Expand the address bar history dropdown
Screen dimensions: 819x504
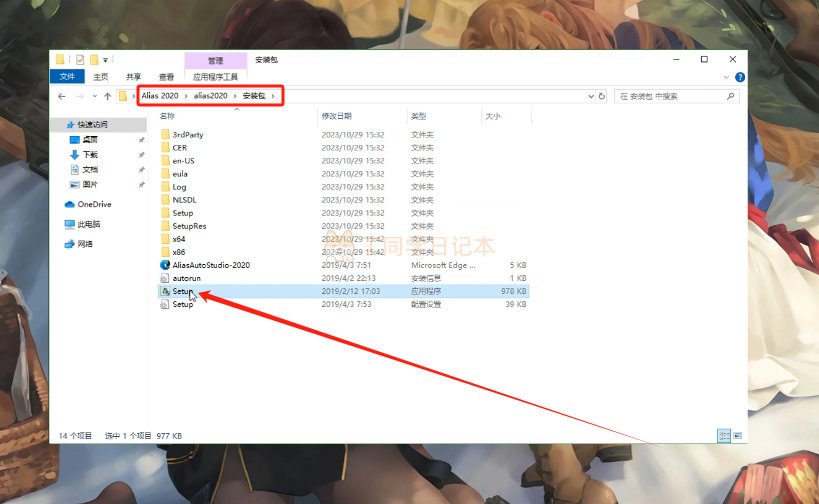[591, 96]
